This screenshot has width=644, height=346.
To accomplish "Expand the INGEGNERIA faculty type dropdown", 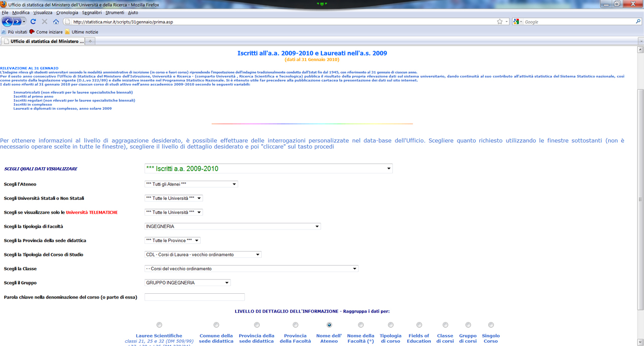I will coord(232,226).
